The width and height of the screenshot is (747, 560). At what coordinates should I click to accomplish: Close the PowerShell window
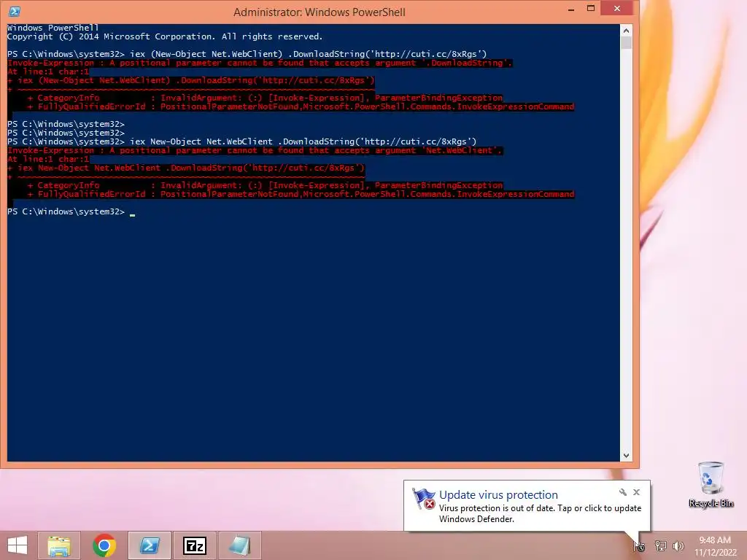pos(617,9)
